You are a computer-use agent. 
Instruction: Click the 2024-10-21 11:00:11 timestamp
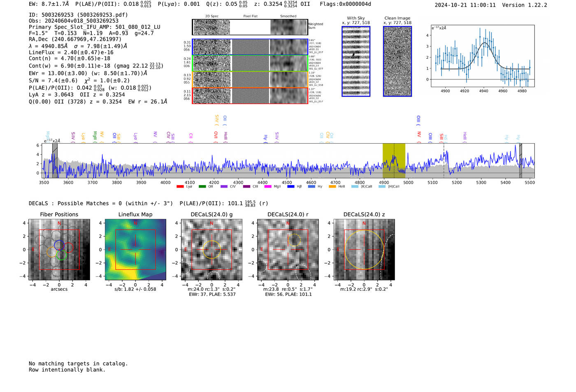pos(465,5)
